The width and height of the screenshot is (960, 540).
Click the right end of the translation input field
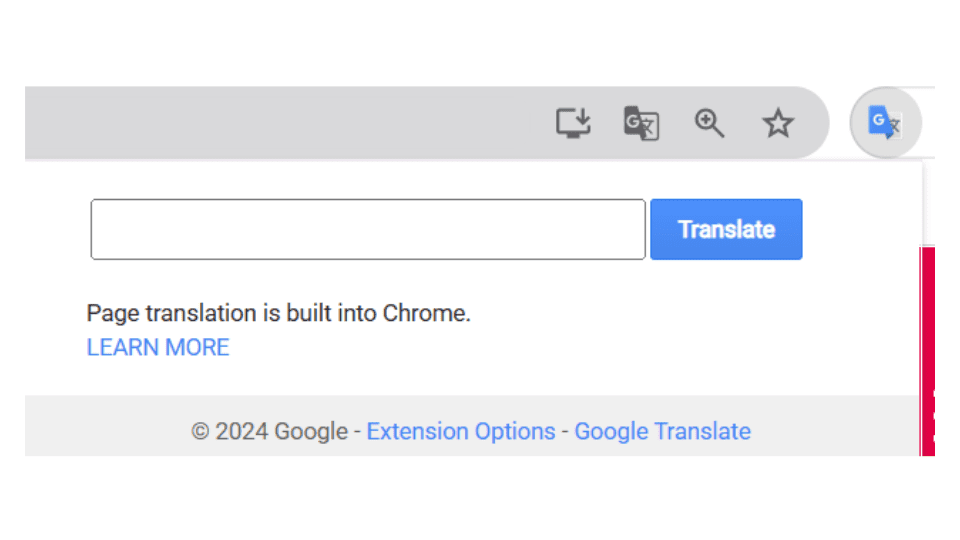tap(625, 229)
